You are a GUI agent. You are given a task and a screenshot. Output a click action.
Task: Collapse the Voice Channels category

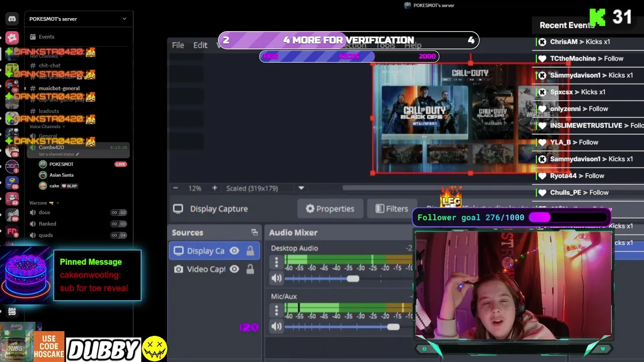point(47,127)
